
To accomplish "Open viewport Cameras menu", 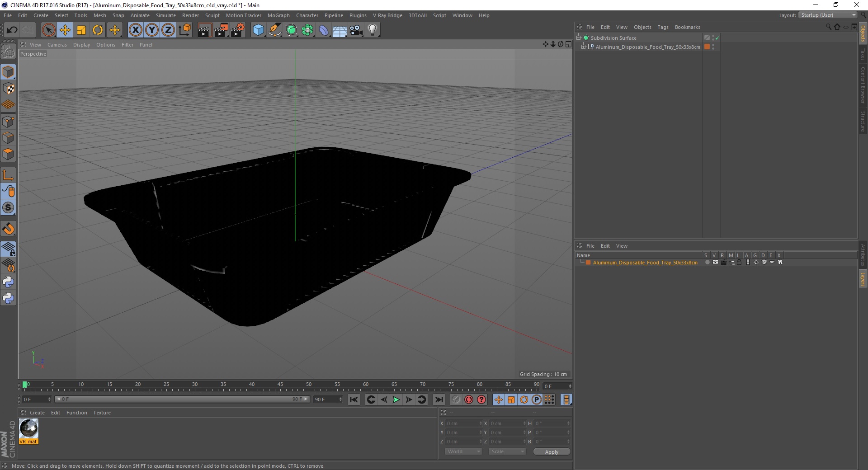I will 57,45.
